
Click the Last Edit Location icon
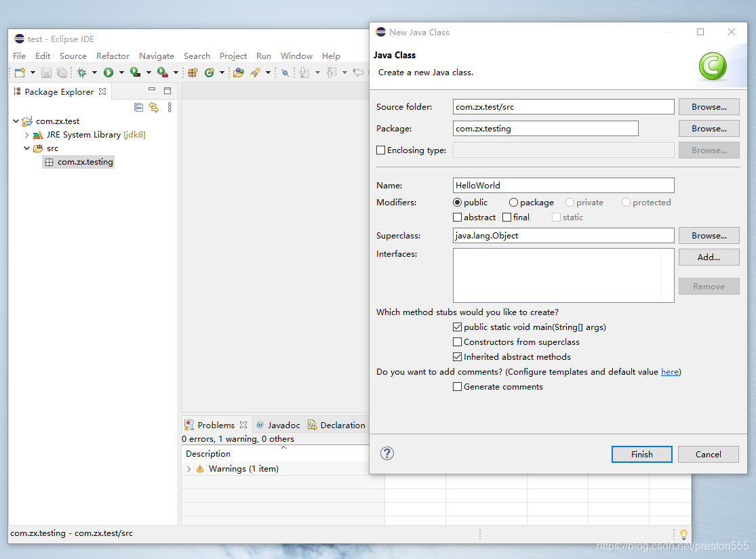coord(358,73)
